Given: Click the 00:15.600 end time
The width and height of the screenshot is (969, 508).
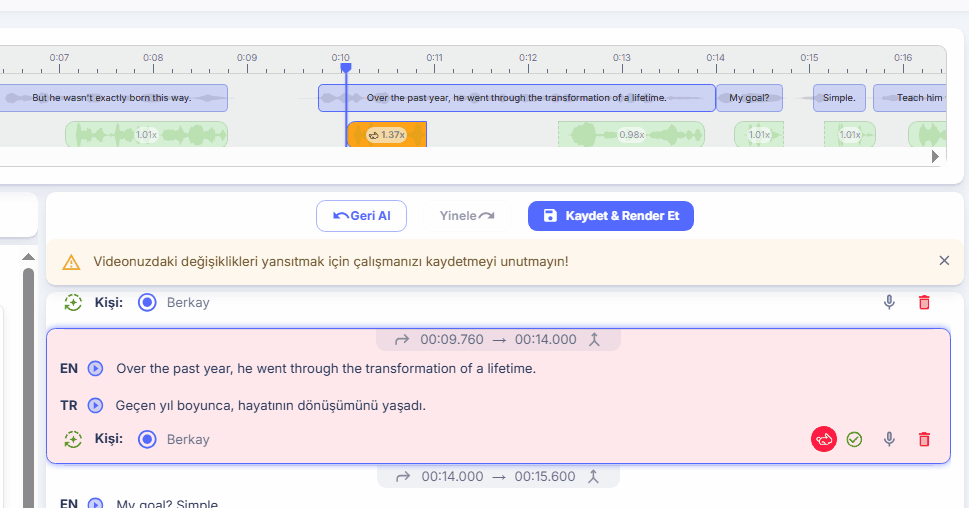Looking at the screenshot, I should pos(545,476).
